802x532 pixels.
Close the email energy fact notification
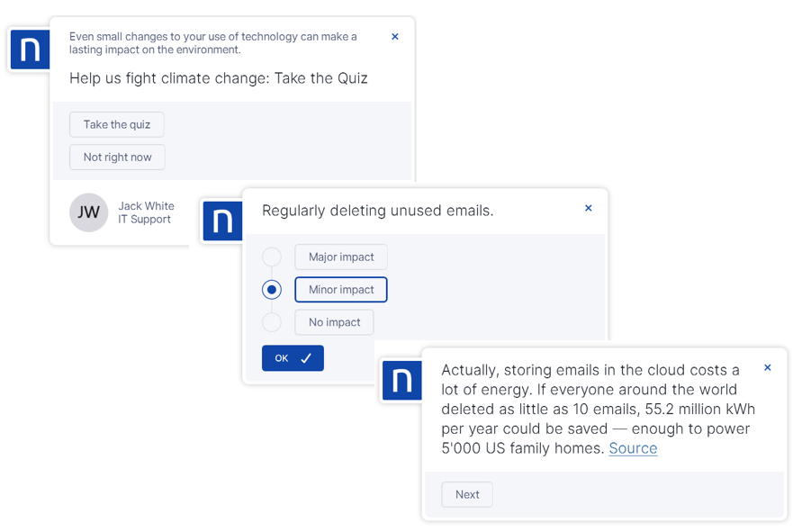point(768,367)
